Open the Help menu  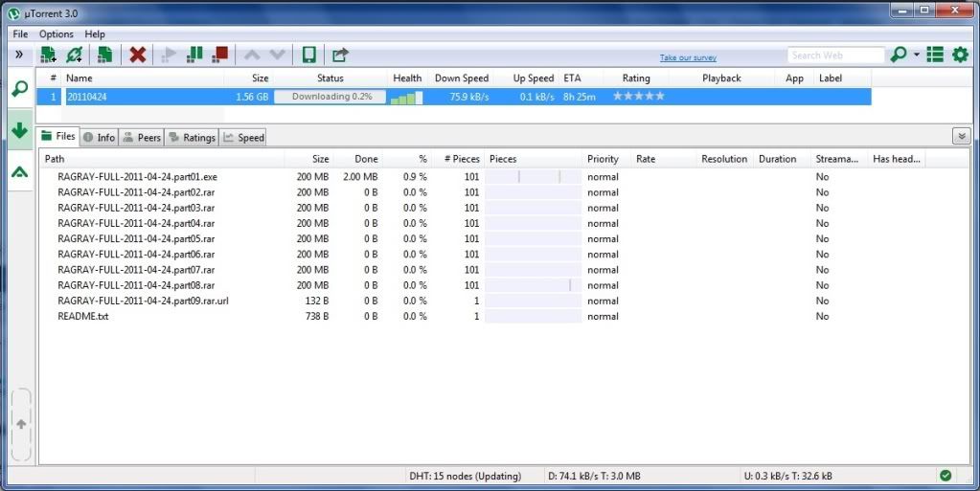pyautogui.click(x=95, y=33)
